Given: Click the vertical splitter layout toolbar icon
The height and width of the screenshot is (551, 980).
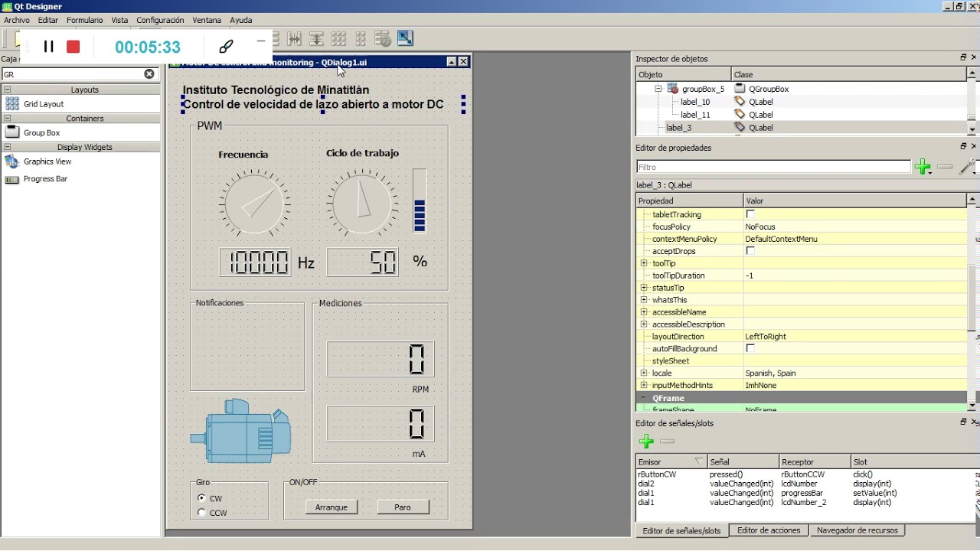Looking at the screenshot, I should (316, 38).
